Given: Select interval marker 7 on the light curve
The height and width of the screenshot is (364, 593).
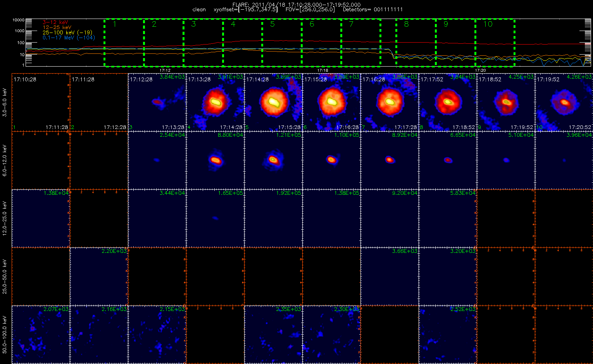Looking at the screenshot, I should point(351,24).
